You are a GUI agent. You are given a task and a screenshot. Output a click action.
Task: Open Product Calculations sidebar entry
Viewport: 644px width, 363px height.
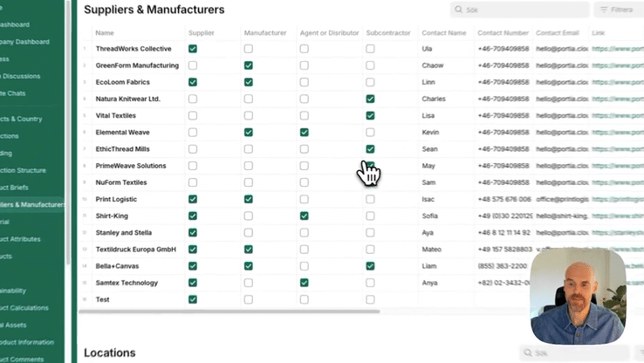[x=24, y=308]
